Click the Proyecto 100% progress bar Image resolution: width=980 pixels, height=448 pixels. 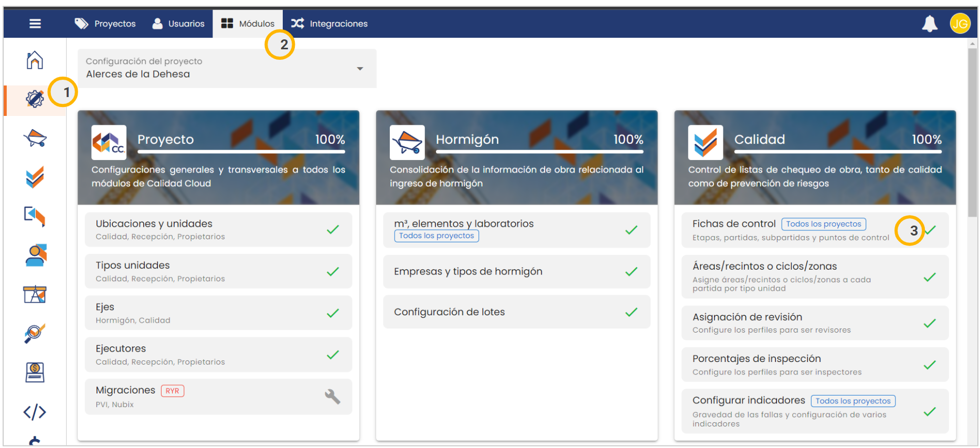point(241,152)
